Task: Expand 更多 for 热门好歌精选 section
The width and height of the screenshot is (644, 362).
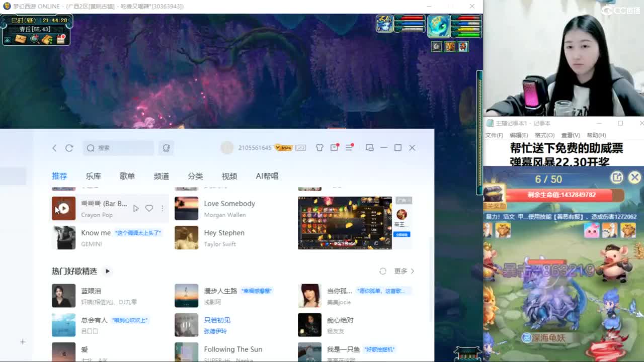Action: (x=400, y=271)
